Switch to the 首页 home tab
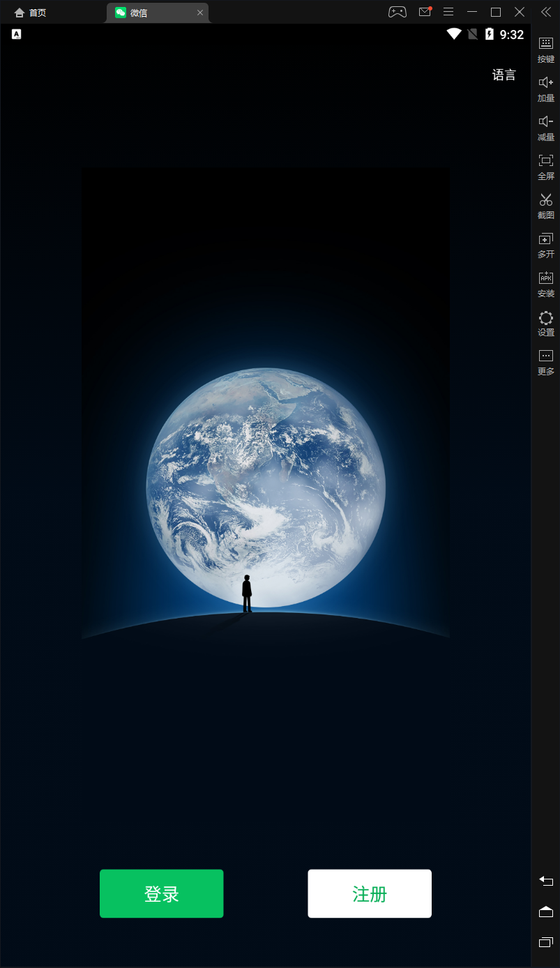Viewport: 560px width, 968px height. click(30, 13)
